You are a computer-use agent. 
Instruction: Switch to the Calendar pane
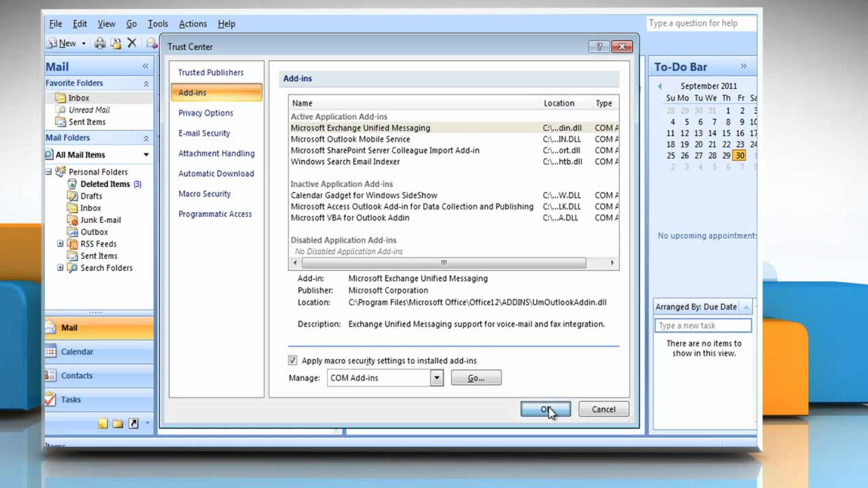pyautogui.click(x=99, y=352)
